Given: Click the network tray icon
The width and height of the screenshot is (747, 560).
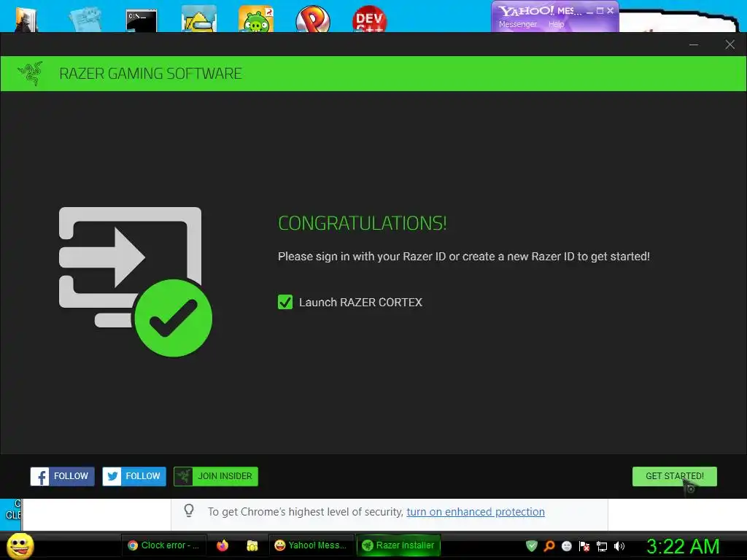Looking at the screenshot, I should (602, 546).
